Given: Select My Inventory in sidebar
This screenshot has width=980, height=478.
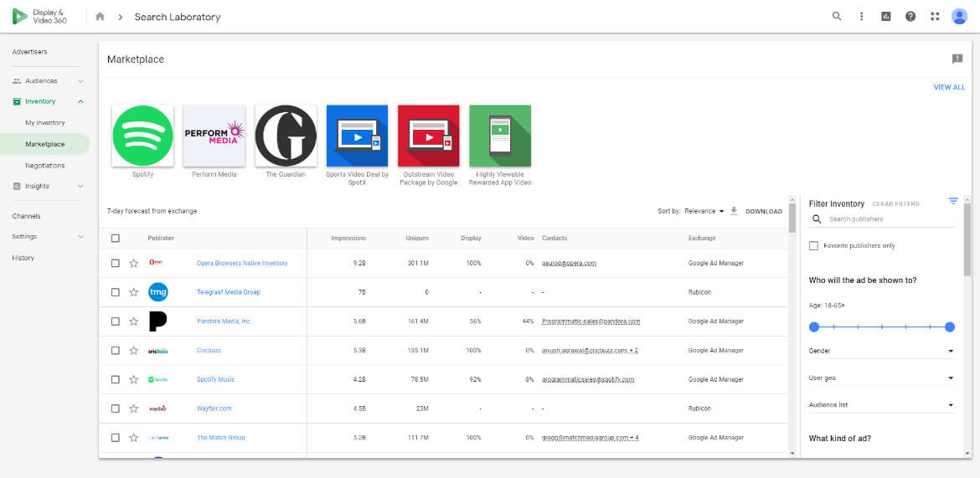Looking at the screenshot, I should point(45,123).
